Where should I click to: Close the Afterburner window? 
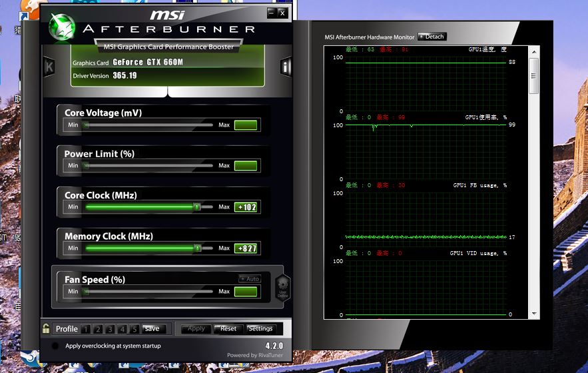pos(282,13)
